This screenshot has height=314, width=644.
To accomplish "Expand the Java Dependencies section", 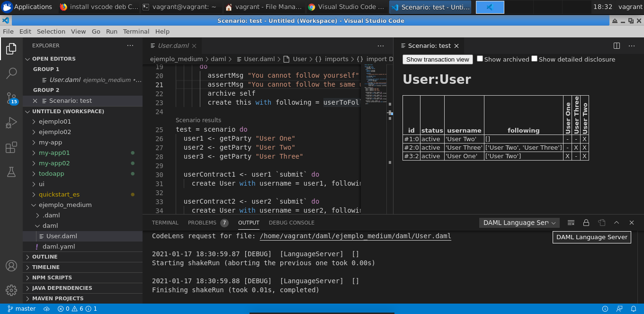I will [82, 288].
